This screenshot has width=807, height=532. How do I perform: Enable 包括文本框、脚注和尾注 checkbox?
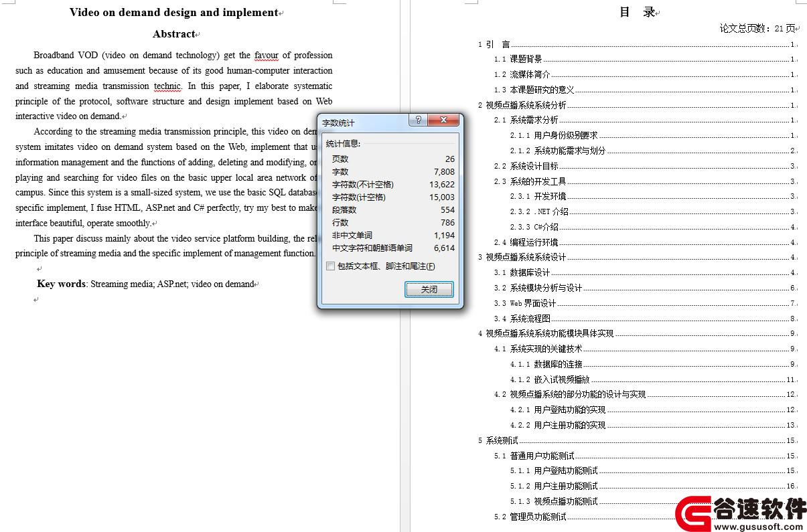[330, 266]
